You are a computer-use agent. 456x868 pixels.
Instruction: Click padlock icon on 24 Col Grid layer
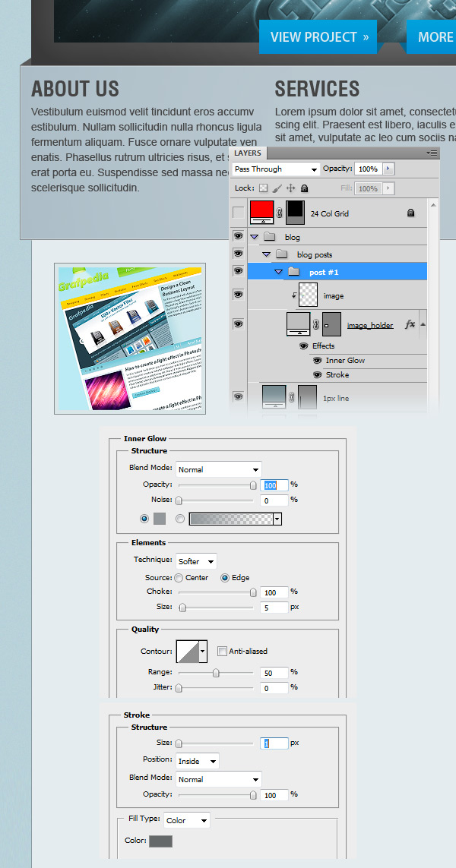click(410, 213)
